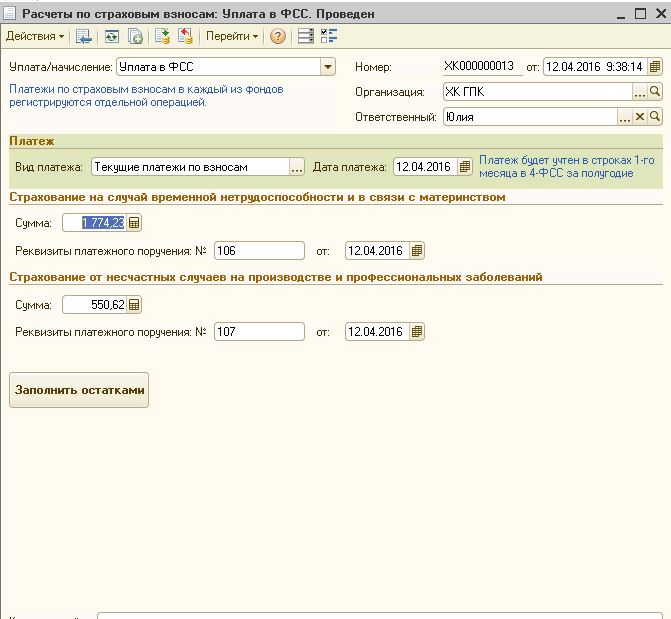
Task: Open calendar next to document date 9:38:14
Action: (x=655, y=67)
